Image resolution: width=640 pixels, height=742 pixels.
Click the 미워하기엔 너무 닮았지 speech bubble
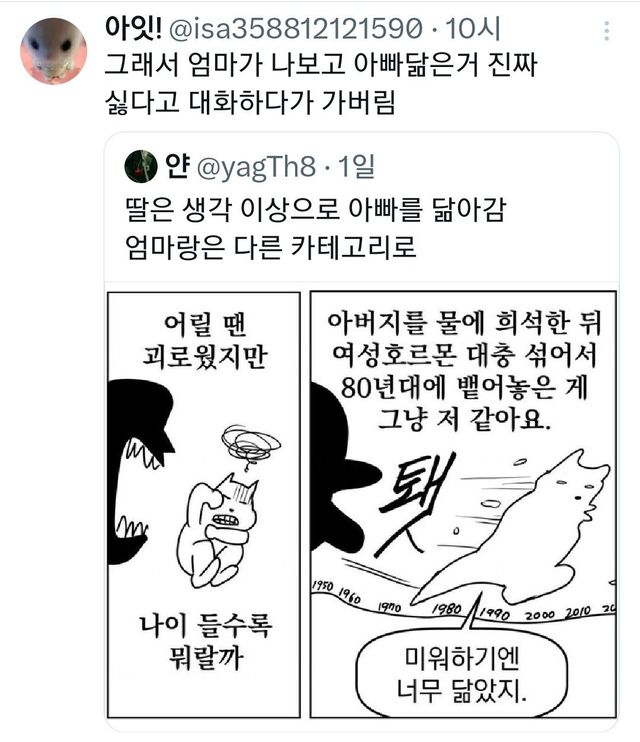coord(461,673)
